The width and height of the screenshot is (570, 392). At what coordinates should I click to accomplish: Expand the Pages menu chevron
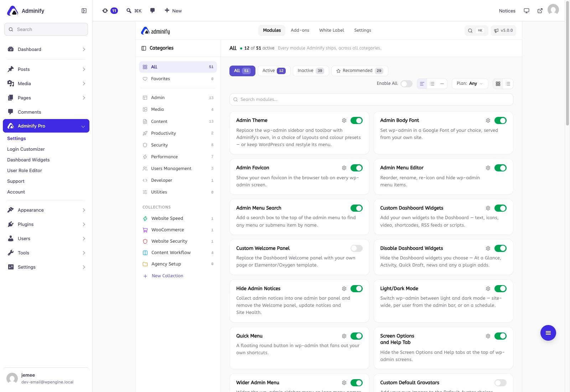[x=84, y=98]
